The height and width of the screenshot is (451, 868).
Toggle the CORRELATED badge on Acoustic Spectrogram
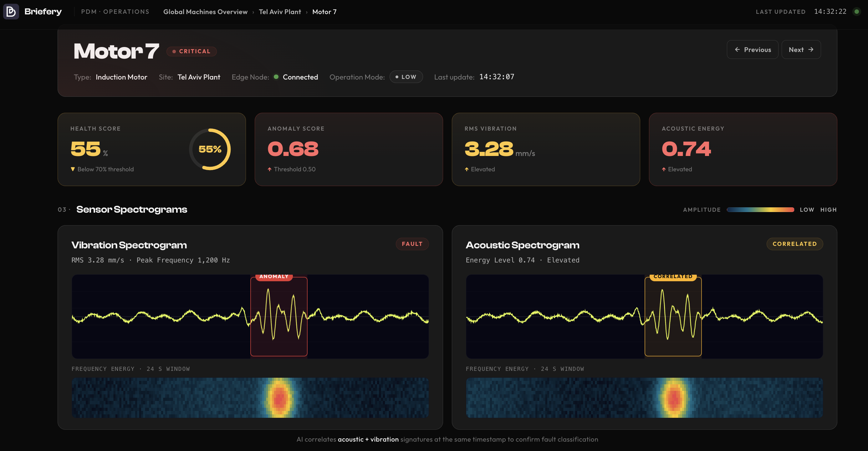tap(795, 244)
